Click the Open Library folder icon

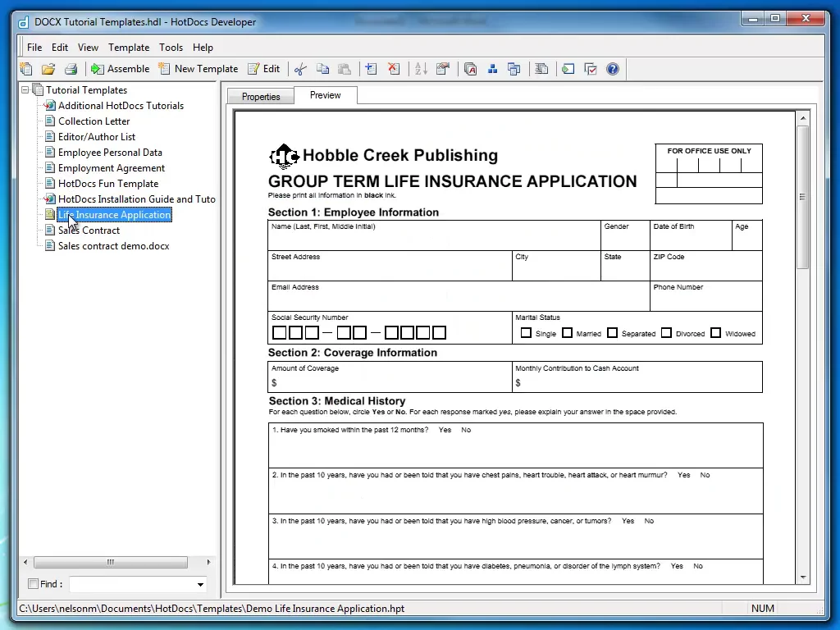(x=48, y=69)
